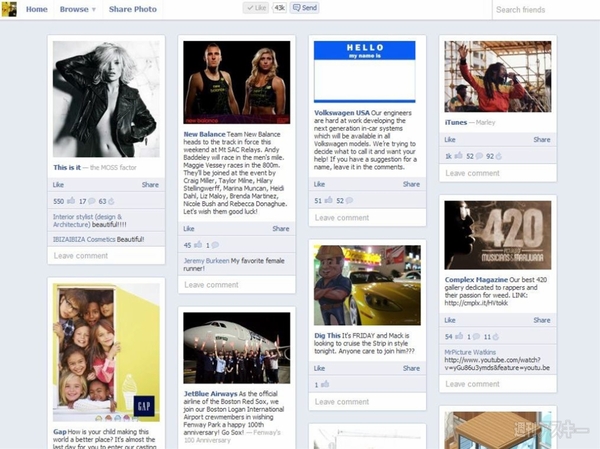Open the Share Photo page
The width and height of the screenshot is (600, 449).
point(133,9)
